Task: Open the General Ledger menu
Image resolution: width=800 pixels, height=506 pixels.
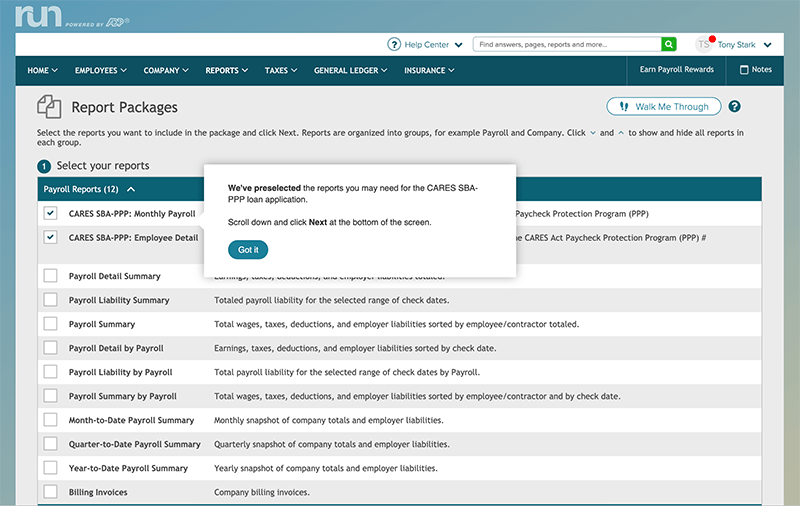Action: click(x=351, y=70)
